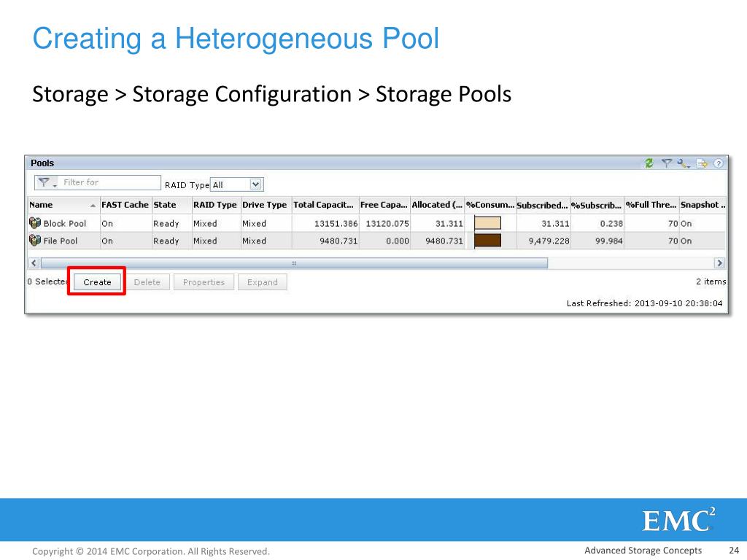The image size is (747, 560).
Task: Refresh the Pools list
Action: (649, 163)
